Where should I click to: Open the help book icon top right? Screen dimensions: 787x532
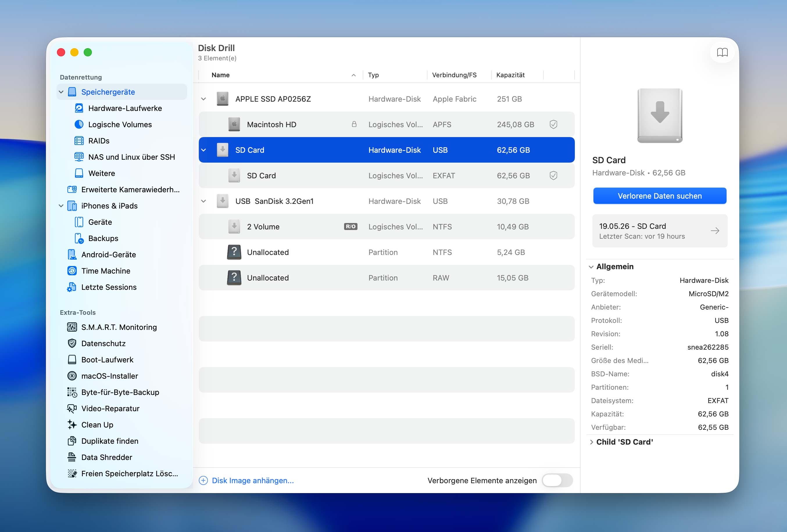[x=722, y=52]
